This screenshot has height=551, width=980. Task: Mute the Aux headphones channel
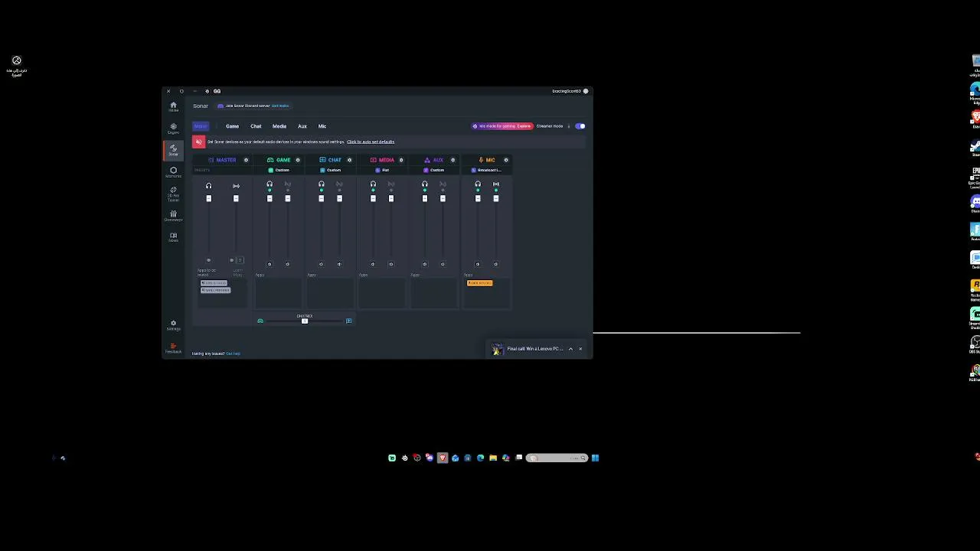point(424,264)
